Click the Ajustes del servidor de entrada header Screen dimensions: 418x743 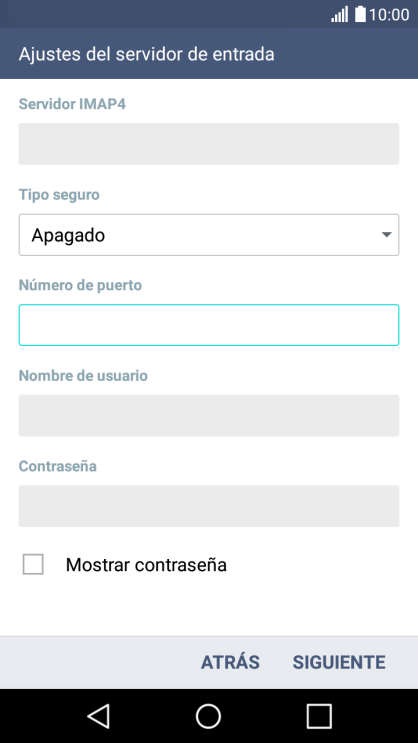146,54
